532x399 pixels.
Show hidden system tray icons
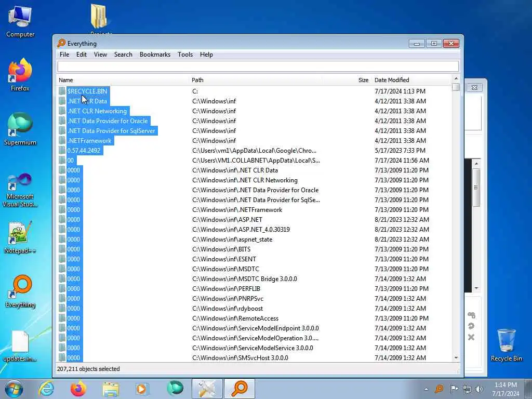426,389
